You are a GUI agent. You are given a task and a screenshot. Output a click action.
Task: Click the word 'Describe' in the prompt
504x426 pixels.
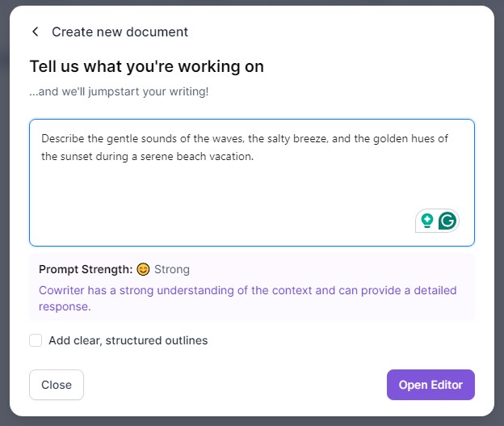[x=63, y=139]
